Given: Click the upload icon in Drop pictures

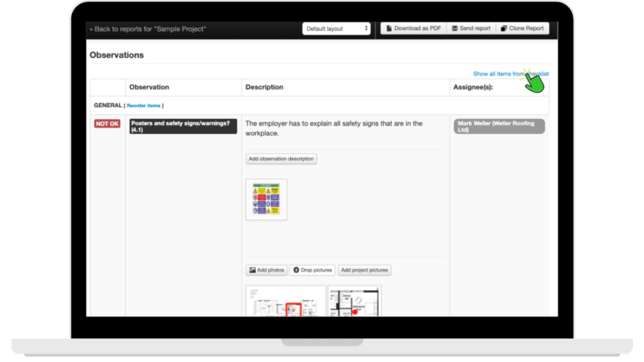Looking at the screenshot, I should [296, 270].
